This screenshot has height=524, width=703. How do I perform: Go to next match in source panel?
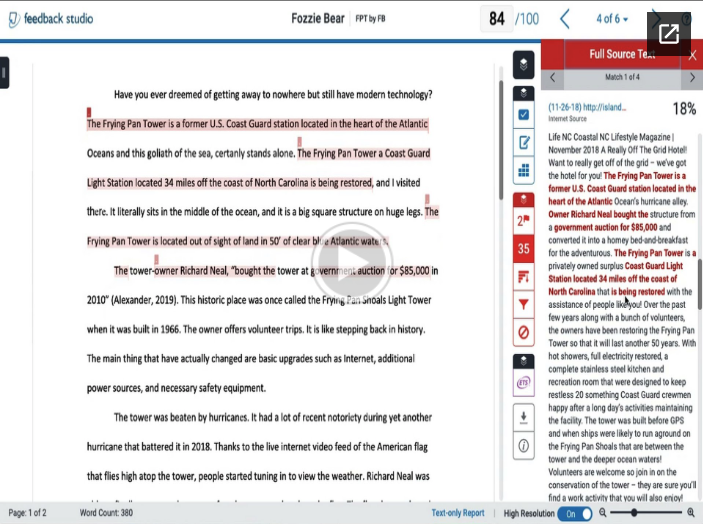(692, 77)
